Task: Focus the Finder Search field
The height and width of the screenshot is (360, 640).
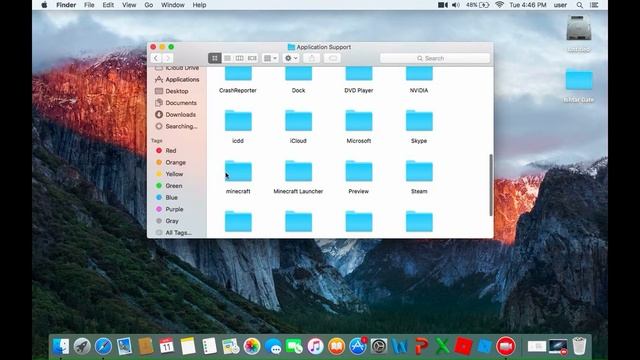Action: pos(435,58)
